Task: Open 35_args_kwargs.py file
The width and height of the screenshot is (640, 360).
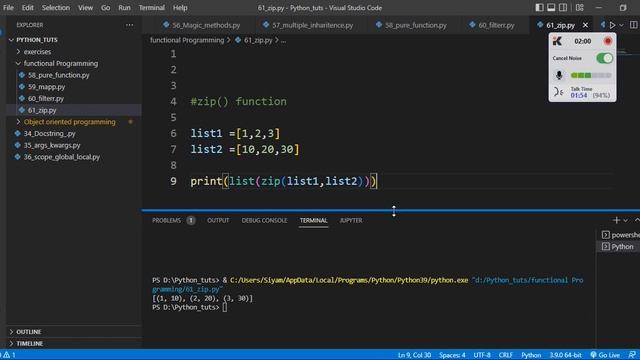Action: click(x=51, y=145)
